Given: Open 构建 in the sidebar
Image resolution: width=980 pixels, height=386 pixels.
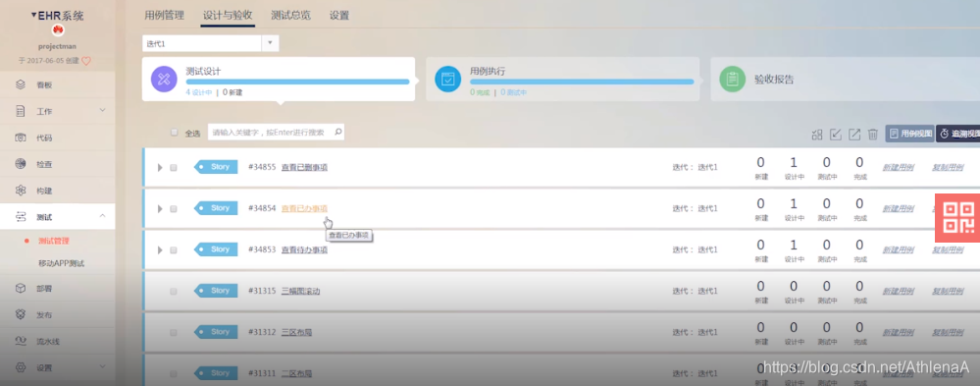Looking at the screenshot, I should (x=44, y=191).
